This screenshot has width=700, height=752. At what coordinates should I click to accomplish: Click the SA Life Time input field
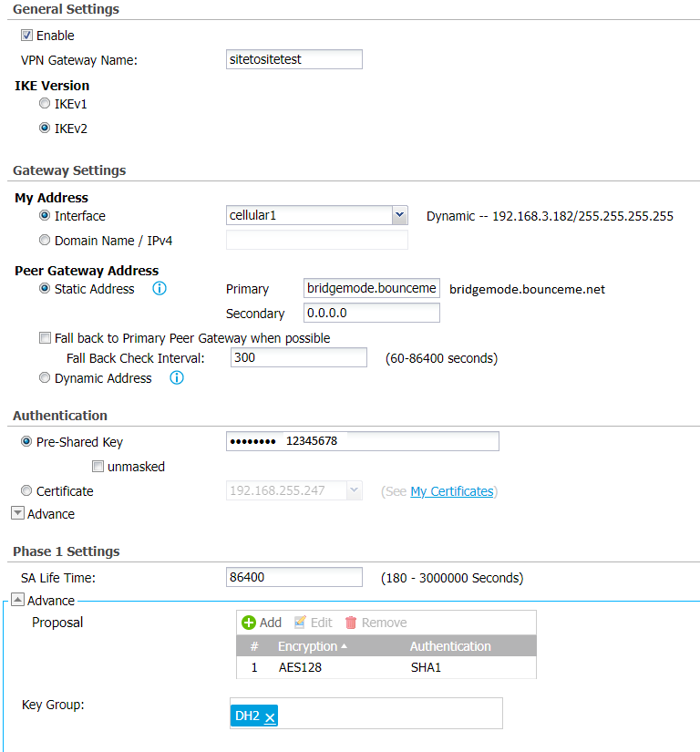coord(293,578)
